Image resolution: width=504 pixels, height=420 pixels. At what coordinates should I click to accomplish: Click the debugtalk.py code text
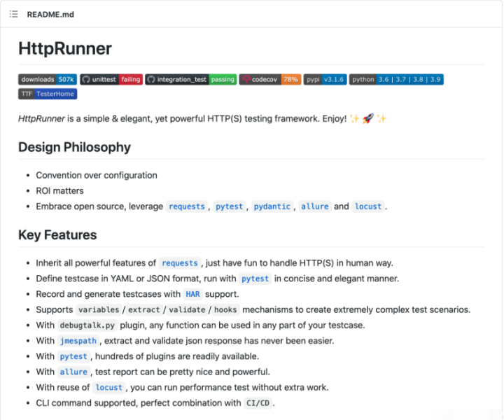[87, 325]
